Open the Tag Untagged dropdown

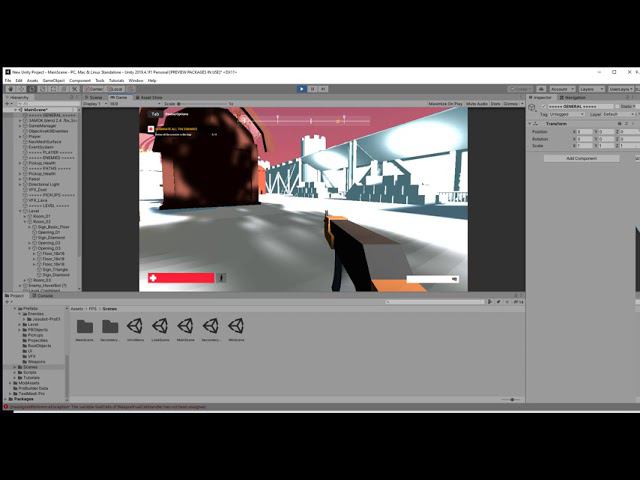[x=567, y=114]
